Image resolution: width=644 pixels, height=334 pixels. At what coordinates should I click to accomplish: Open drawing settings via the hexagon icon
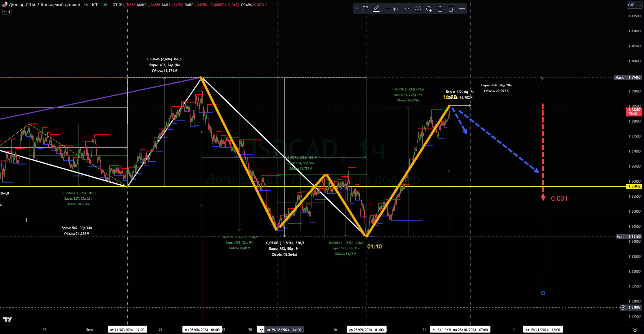pos(418,9)
